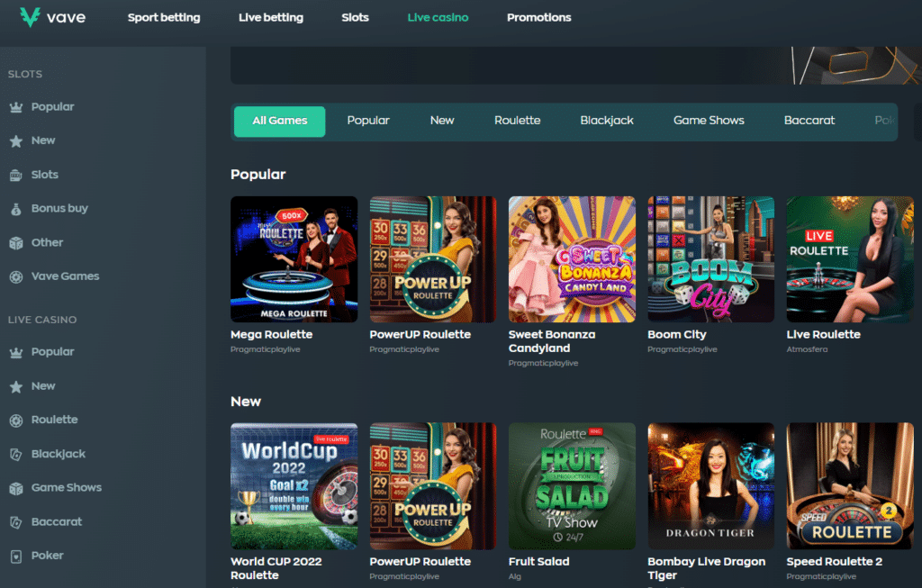Launch the Sweet Bonanza Candyland thumbnail
The image size is (922, 588).
point(572,259)
